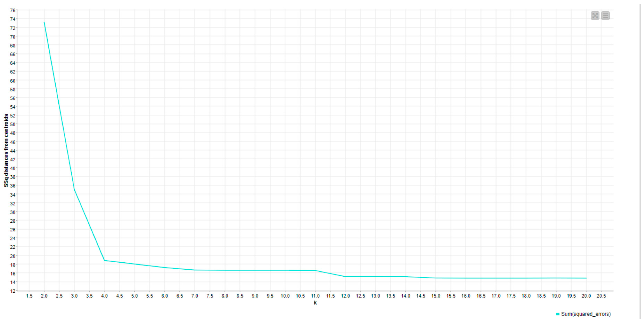644x321 pixels.
Task: Click the fullscreen expand chart icon
Action: pos(595,16)
